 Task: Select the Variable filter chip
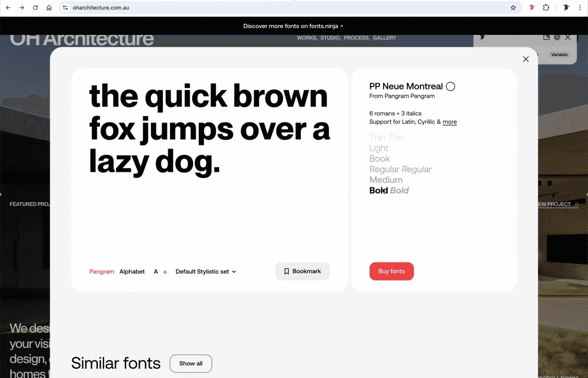coord(559,55)
